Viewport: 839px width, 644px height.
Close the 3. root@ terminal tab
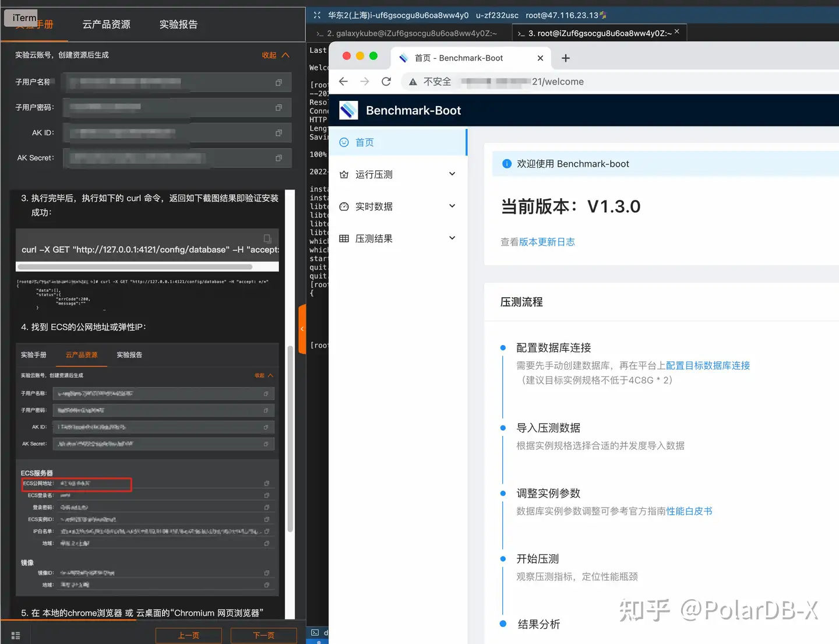coord(676,31)
